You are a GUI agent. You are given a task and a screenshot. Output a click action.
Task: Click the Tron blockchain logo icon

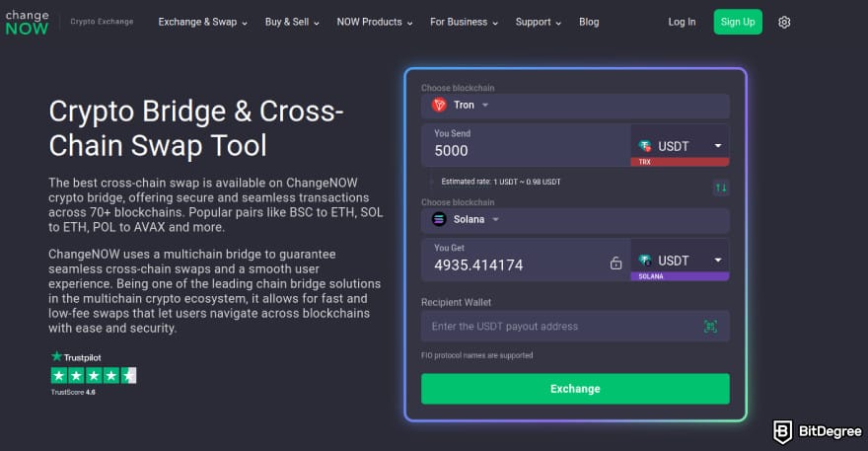[x=439, y=106]
